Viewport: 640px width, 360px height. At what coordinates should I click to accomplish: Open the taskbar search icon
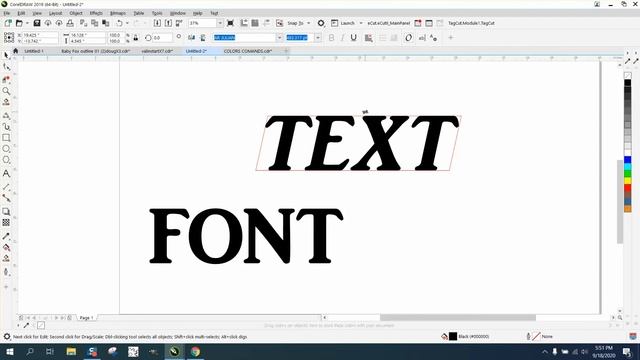coord(29,351)
